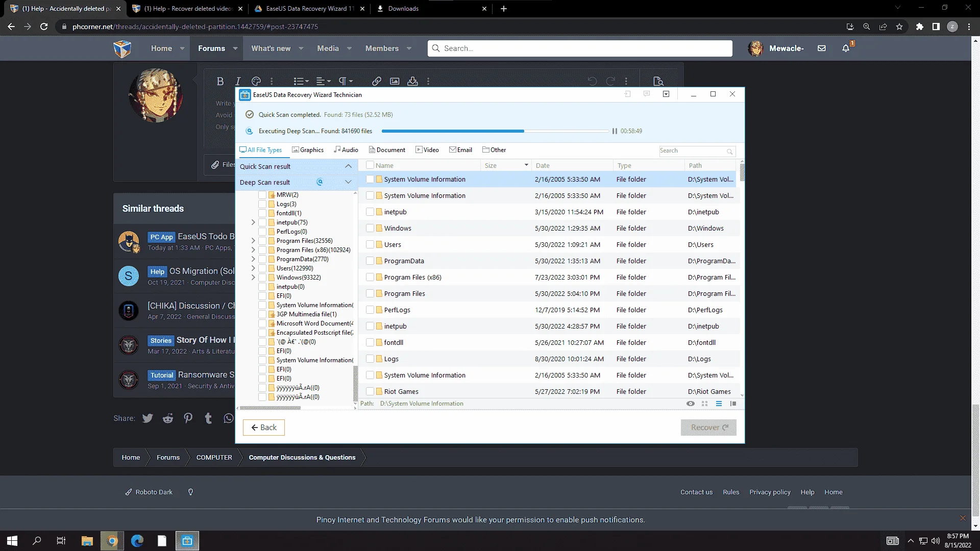The width and height of the screenshot is (980, 551).
Task: Bookmark this page with the star icon
Action: point(899,27)
